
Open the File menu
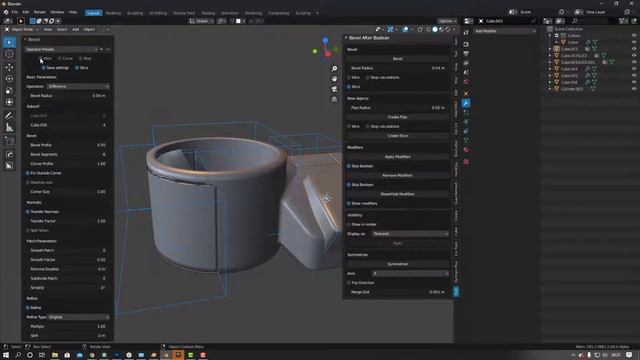(15, 12)
